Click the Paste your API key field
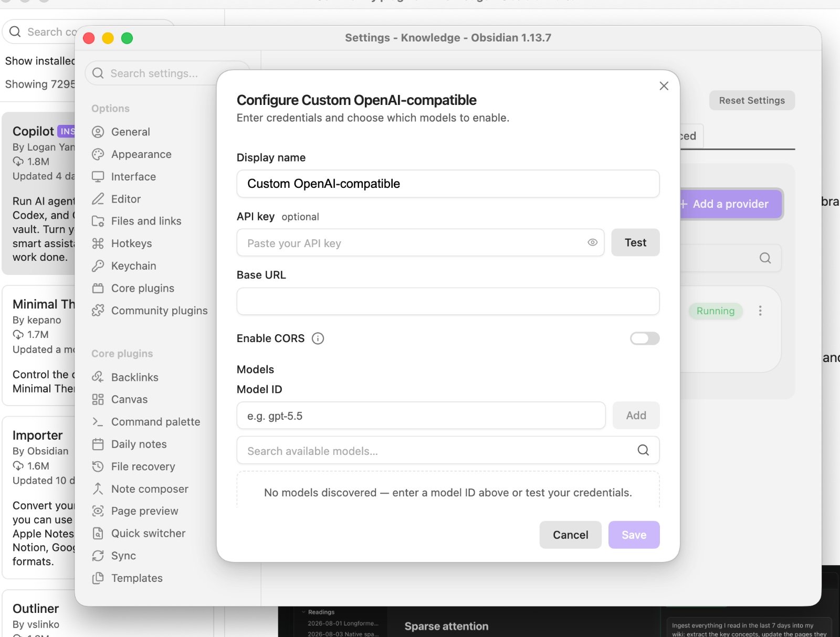 pos(420,242)
